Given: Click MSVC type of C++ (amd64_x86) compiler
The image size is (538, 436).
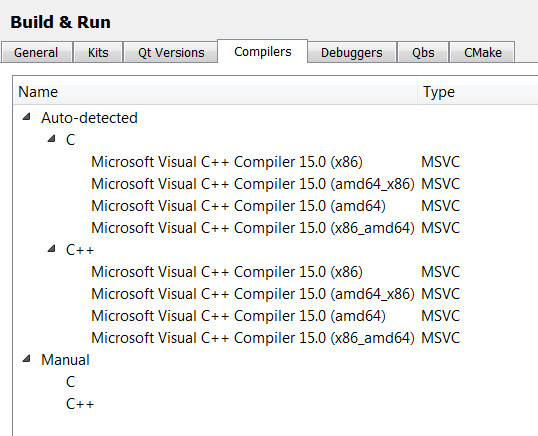Looking at the screenshot, I should tap(441, 294).
